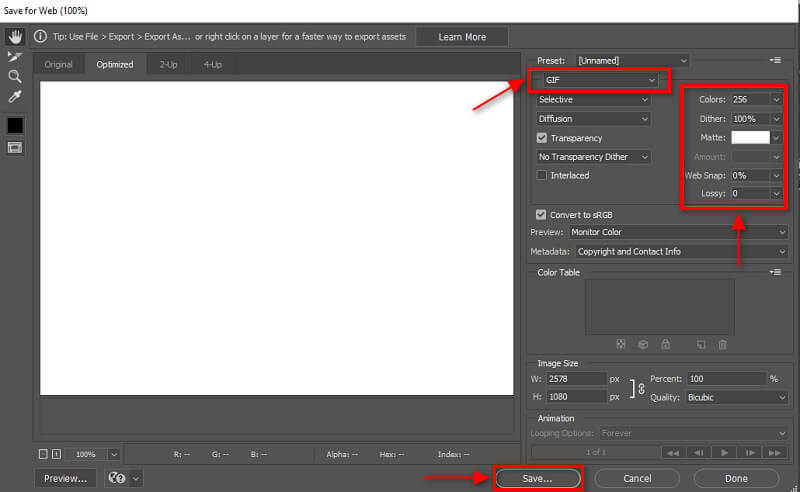Select the Eyedropper tool

click(x=15, y=96)
